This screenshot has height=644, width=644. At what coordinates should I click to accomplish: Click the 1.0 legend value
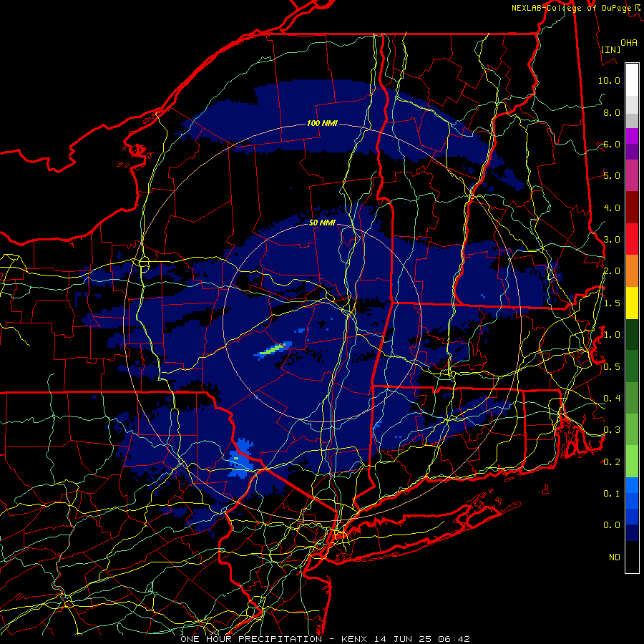[x=612, y=335]
